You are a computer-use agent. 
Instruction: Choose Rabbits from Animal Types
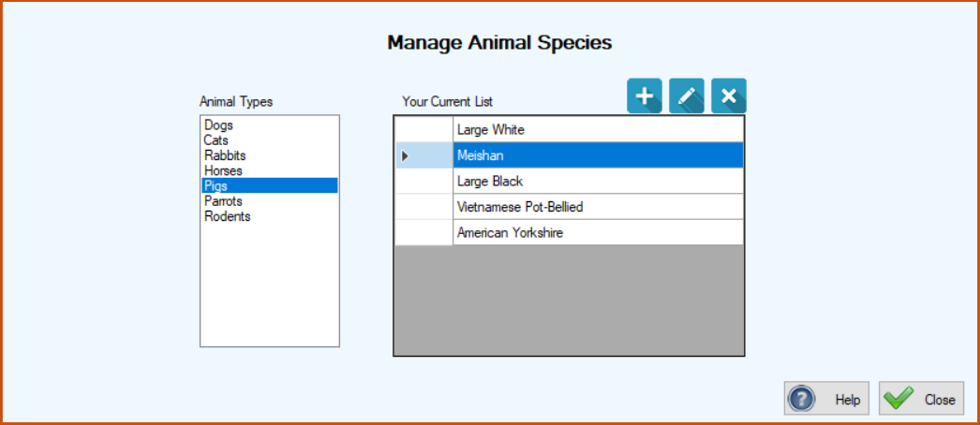225,155
